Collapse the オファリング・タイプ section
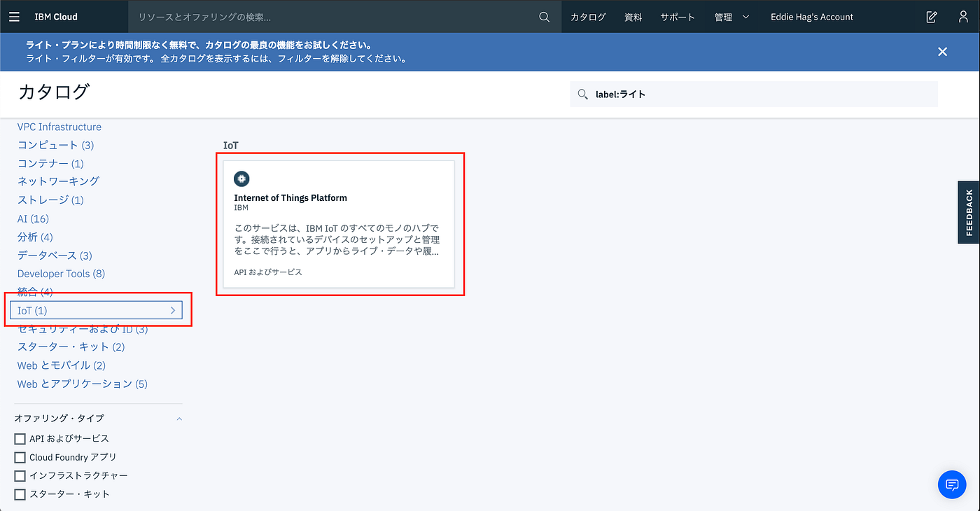This screenshot has width=980, height=511. click(x=179, y=419)
